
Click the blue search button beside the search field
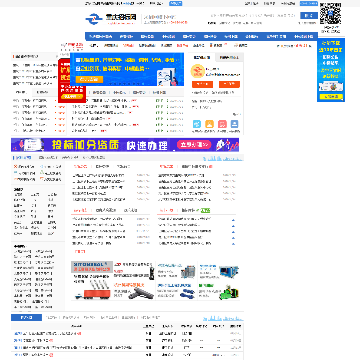tap(309, 15)
